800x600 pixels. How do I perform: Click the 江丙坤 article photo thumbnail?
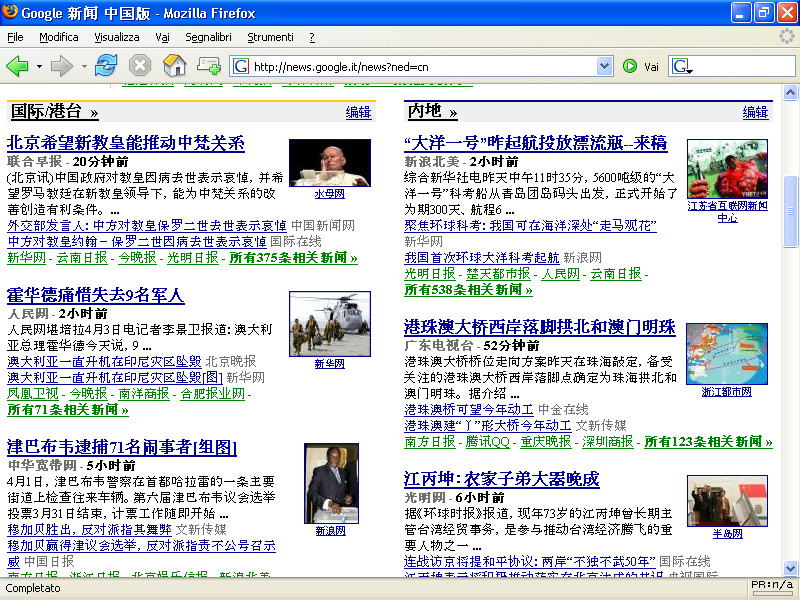click(x=727, y=501)
